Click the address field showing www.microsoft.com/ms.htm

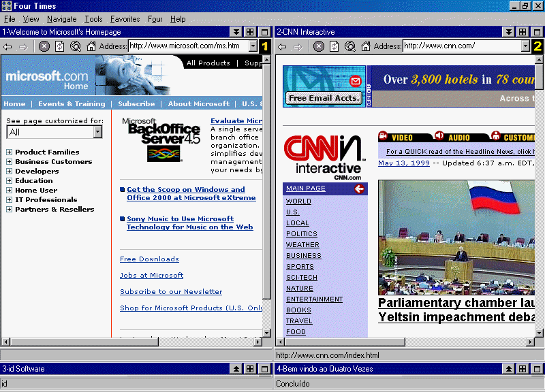pyautogui.click(x=189, y=46)
